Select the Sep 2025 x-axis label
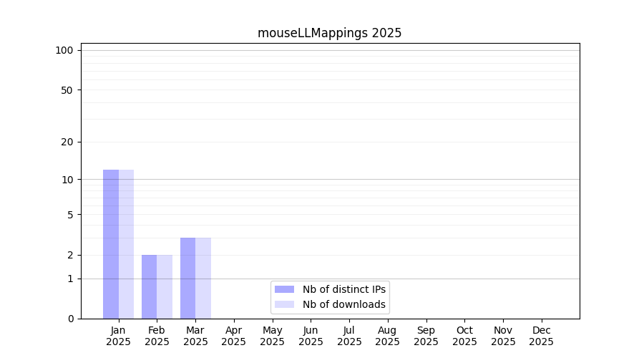The height and width of the screenshot is (358, 644). click(426, 336)
